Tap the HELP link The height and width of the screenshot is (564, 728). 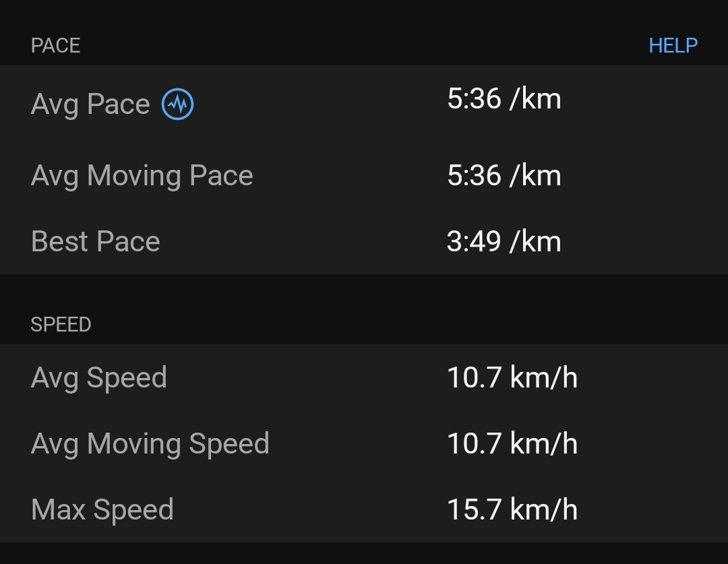coord(673,45)
